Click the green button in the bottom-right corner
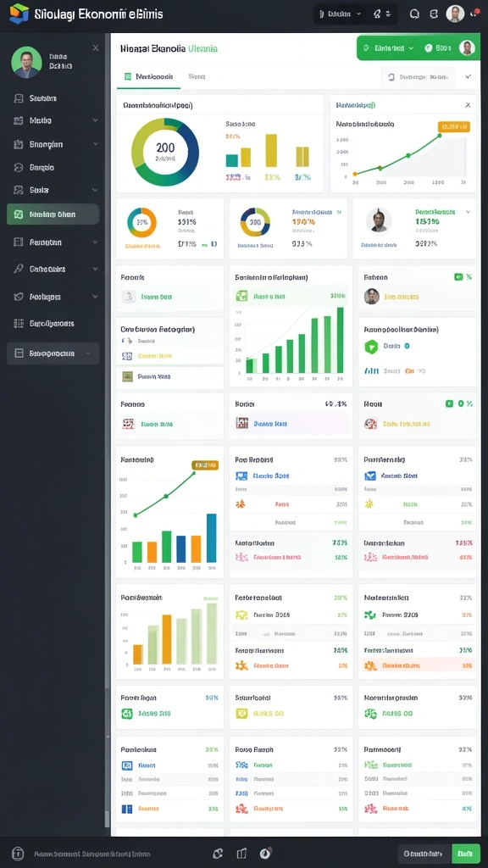Image resolution: width=488 pixels, height=868 pixels. click(466, 854)
